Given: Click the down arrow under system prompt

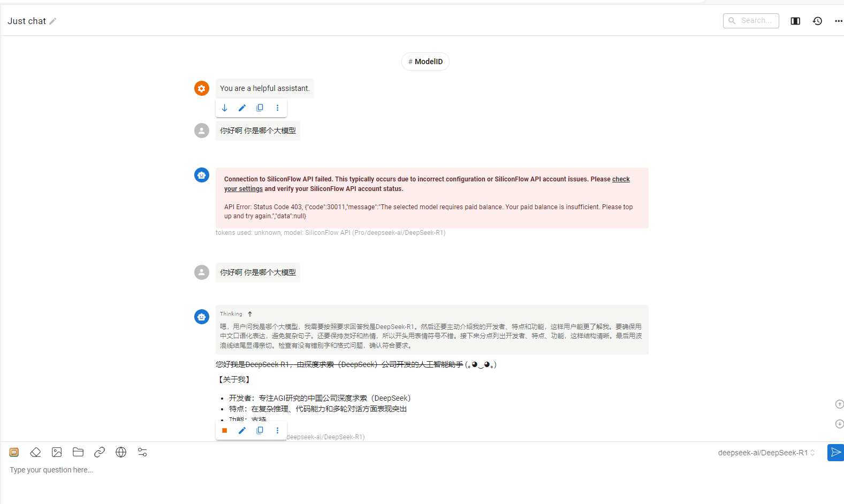Looking at the screenshot, I should pyautogui.click(x=225, y=108).
